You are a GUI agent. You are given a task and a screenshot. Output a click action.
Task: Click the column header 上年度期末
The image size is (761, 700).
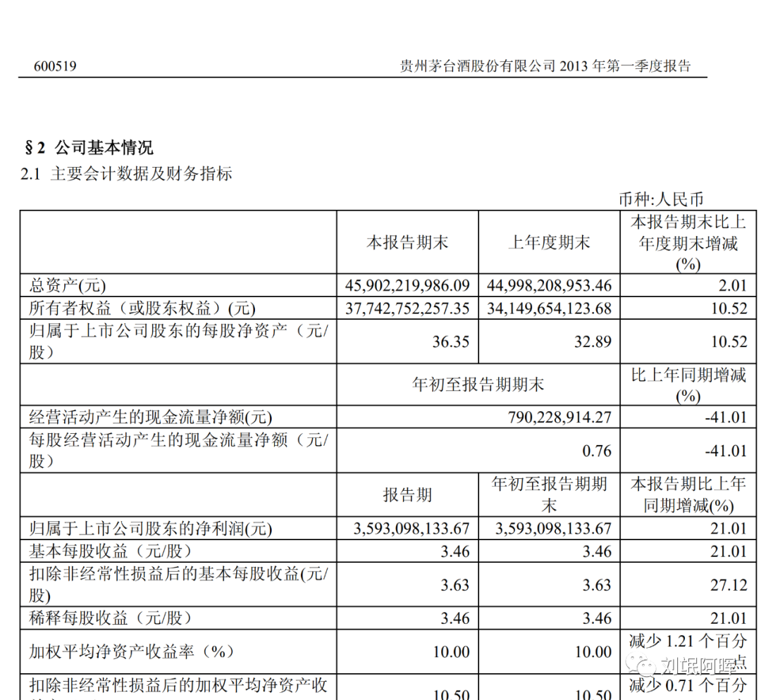tap(549, 242)
